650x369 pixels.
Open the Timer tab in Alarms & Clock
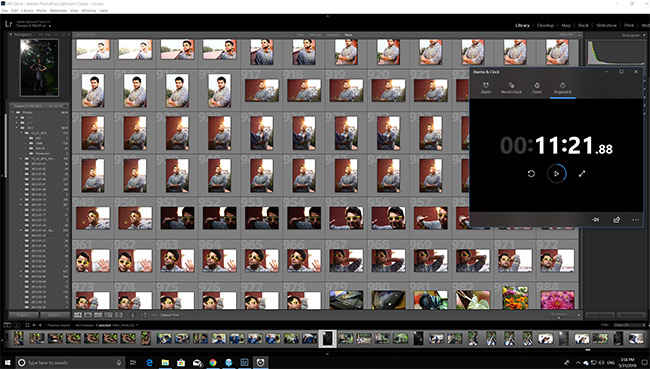coord(537,87)
